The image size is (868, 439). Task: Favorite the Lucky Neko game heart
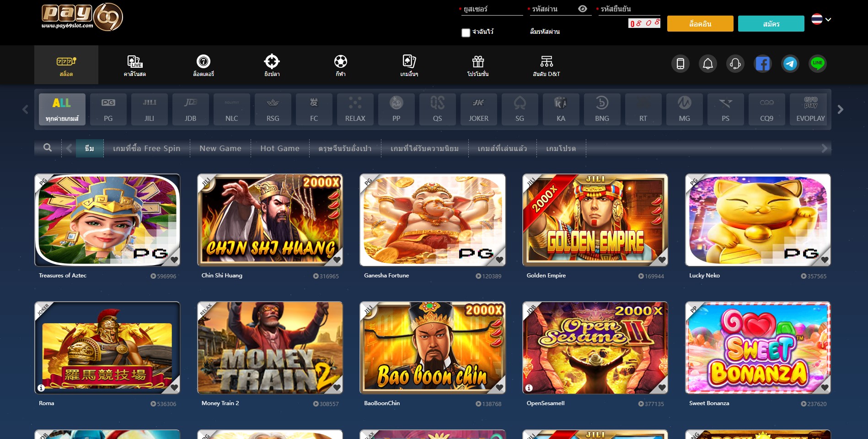click(825, 260)
